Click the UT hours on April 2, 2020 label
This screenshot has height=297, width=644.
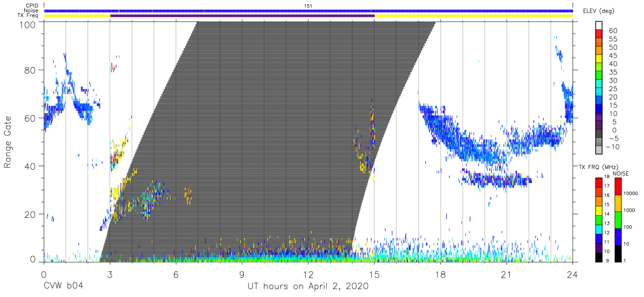[x=308, y=286]
